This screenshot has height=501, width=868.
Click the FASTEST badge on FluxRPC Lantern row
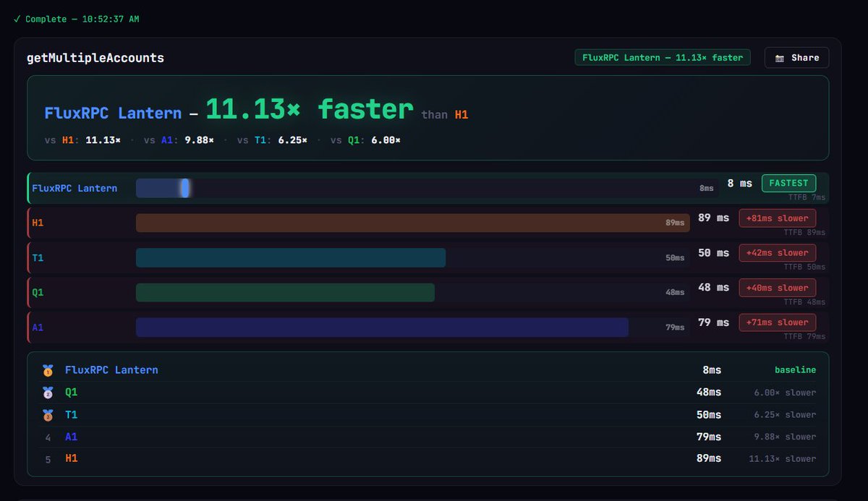[x=788, y=183]
